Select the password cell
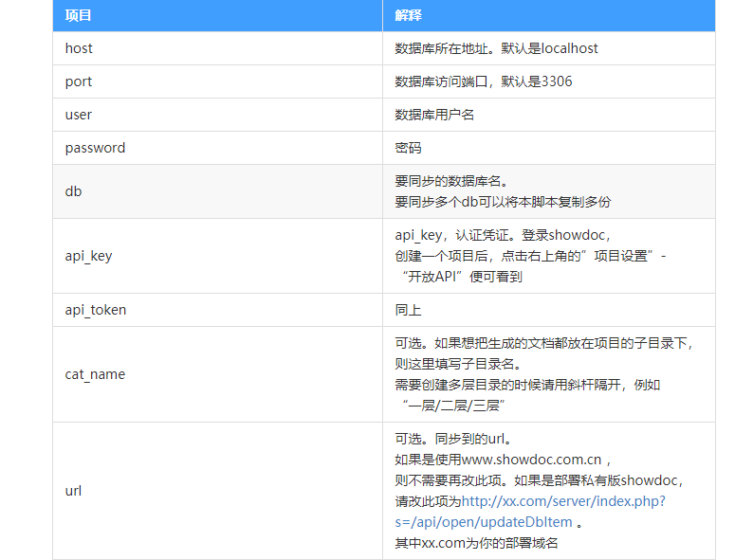Screen dimensions: 753x560 point(217,148)
